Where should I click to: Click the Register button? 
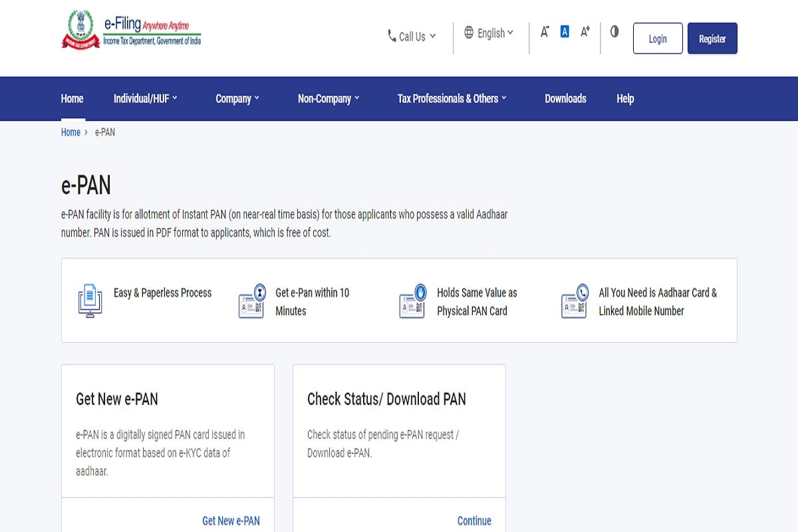pyautogui.click(x=712, y=39)
